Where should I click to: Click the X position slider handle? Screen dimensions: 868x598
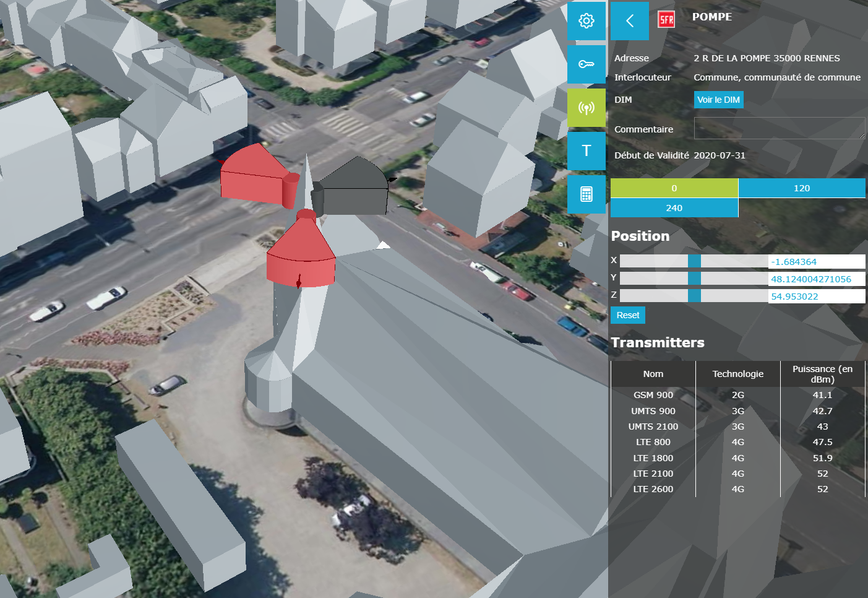point(694,261)
